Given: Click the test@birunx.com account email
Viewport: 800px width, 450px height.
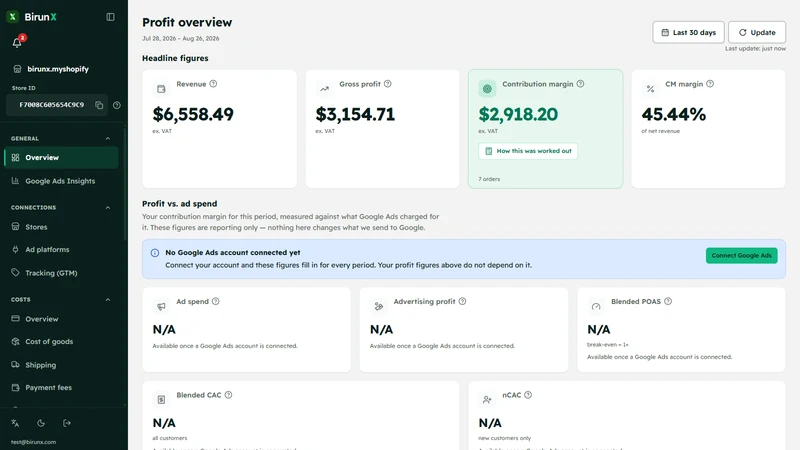Looking at the screenshot, I should [34, 442].
